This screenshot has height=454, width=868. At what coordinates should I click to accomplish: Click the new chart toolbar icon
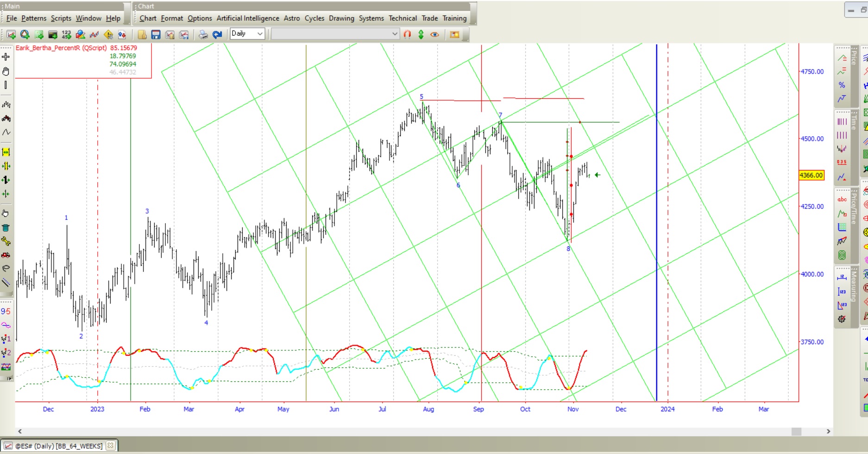11,35
